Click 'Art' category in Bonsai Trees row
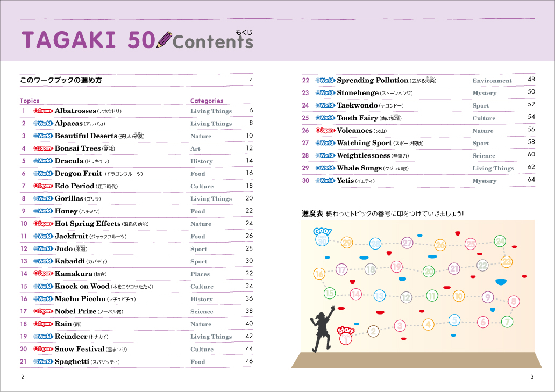 click(x=195, y=148)
